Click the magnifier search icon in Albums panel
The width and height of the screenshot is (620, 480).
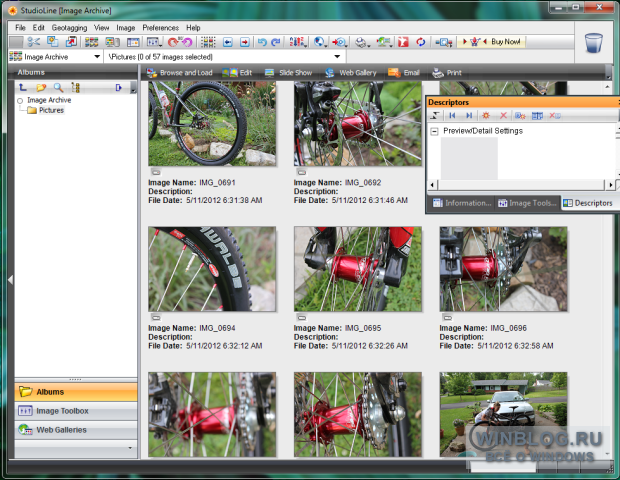59,87
